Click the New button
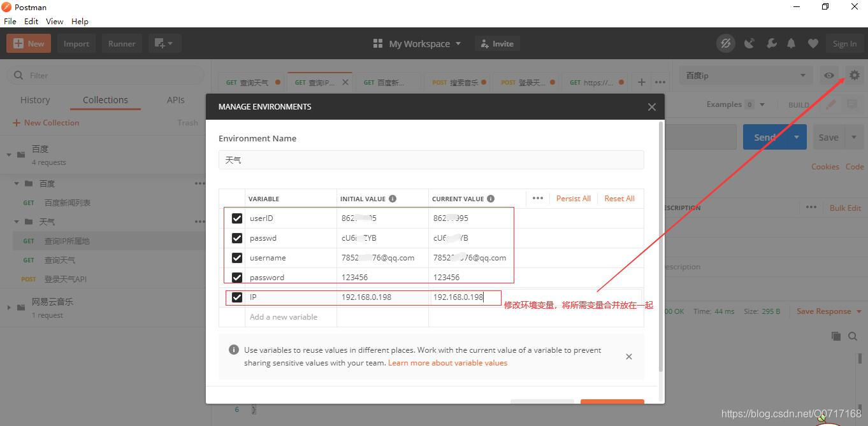 [29, 43]
